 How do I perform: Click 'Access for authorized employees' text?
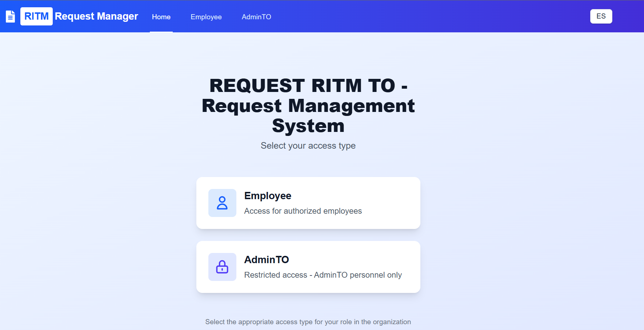pyautogui.click(x=303, y=211)
